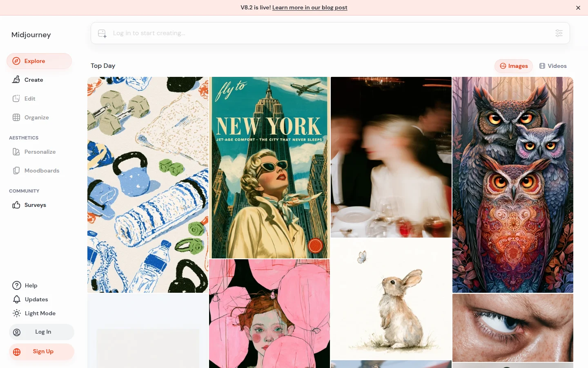
Task: Open the close-up blue eye photo
Action: (x=513, y=328)
